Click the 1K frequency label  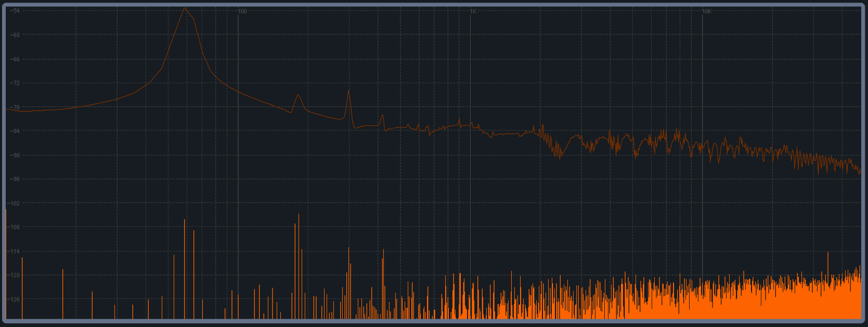point(473,11)
